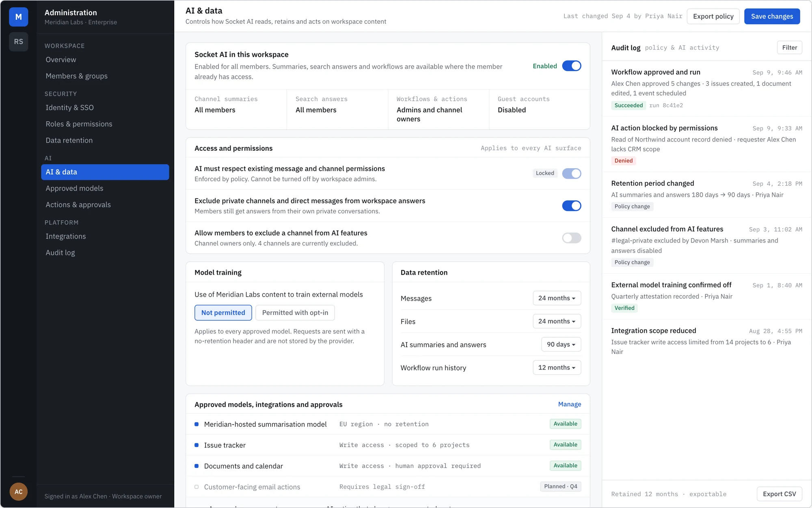Expand Workflow run history 12 months dropdown

click(x=557, y=367)
